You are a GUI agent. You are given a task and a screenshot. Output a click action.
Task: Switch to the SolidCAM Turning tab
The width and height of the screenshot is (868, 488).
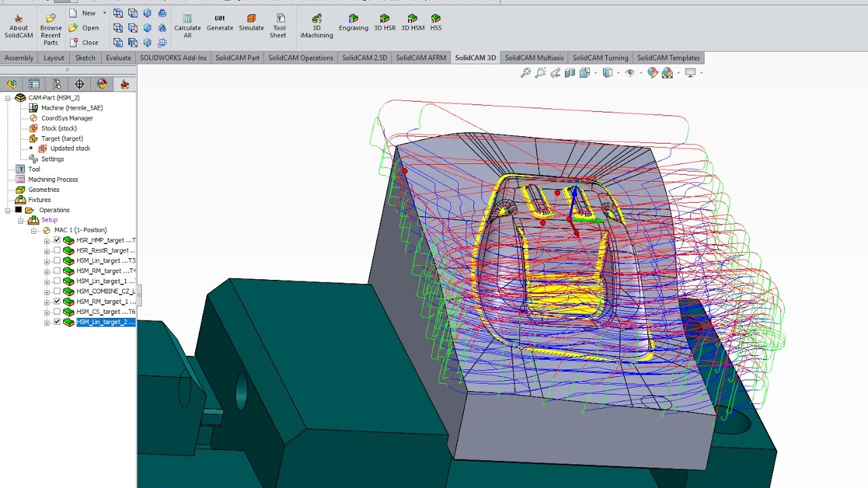[600, 58]
